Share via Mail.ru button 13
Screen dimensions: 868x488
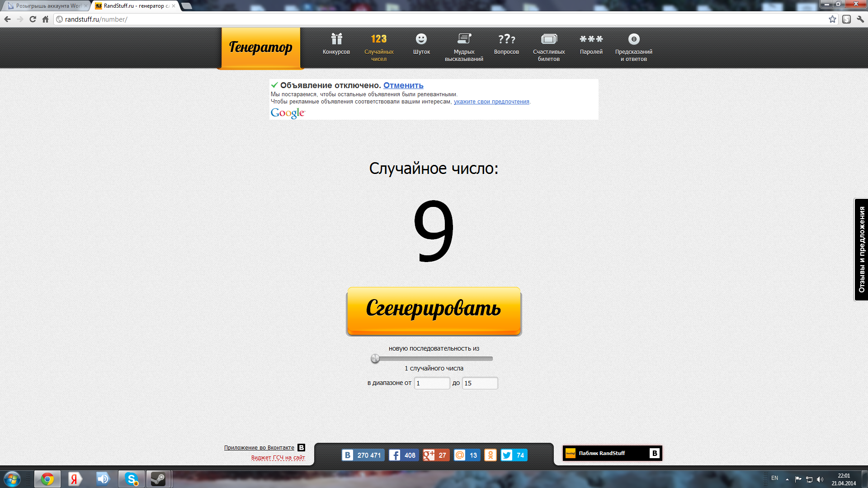click(467, 455)
